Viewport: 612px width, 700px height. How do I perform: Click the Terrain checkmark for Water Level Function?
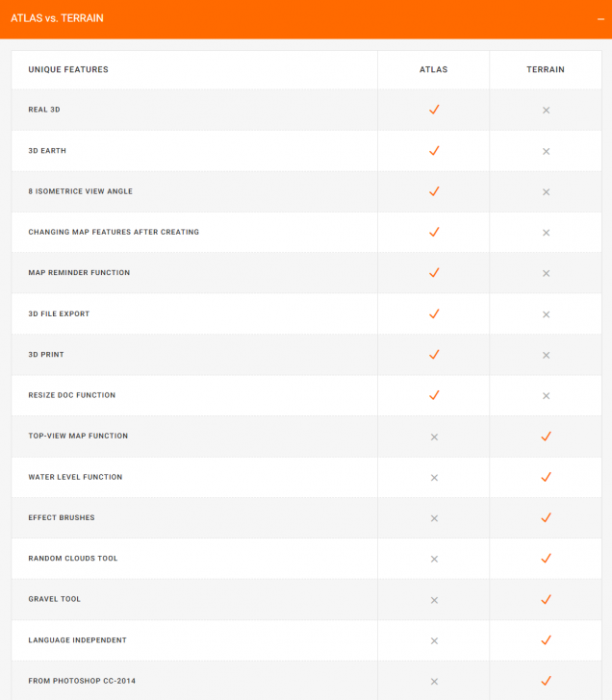tap(546, 477)
